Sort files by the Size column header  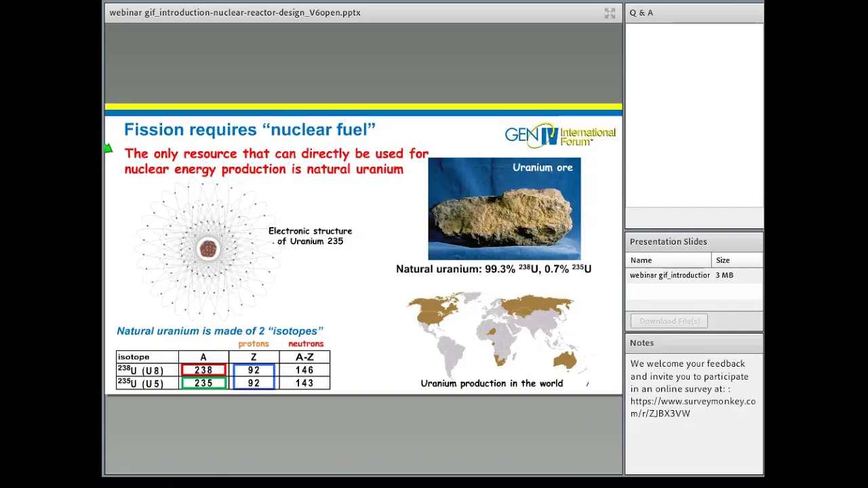pos(737,260)
